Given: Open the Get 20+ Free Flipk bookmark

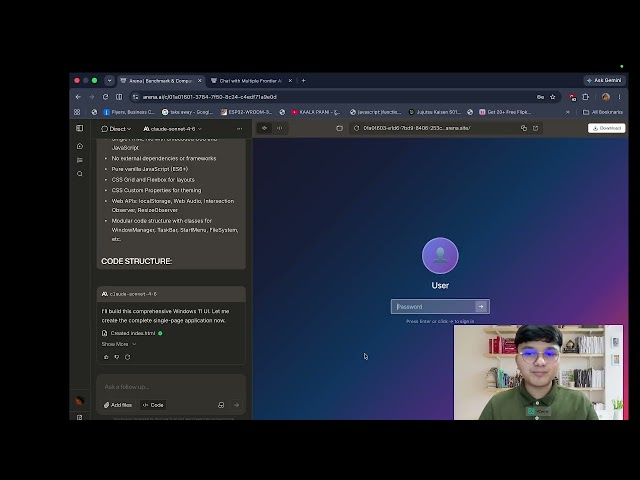Looking at the screenshot, I should [x=505, y=112].
